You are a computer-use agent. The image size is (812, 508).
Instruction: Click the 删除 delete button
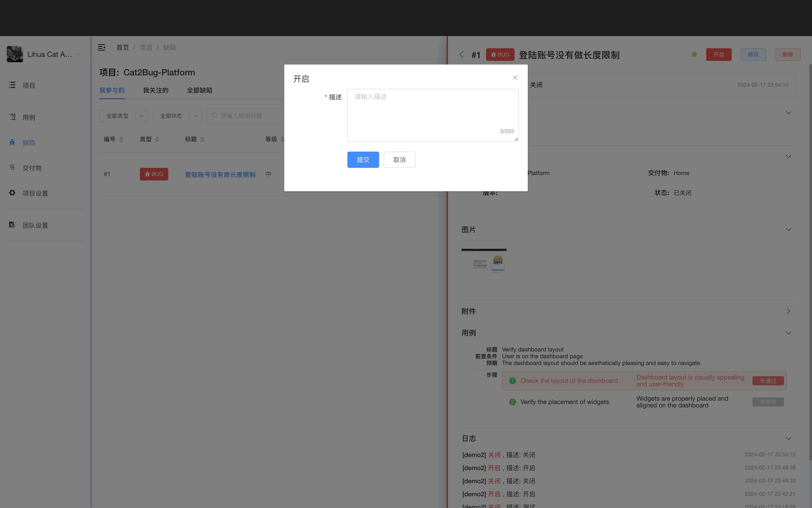click(x=788, y=54)
